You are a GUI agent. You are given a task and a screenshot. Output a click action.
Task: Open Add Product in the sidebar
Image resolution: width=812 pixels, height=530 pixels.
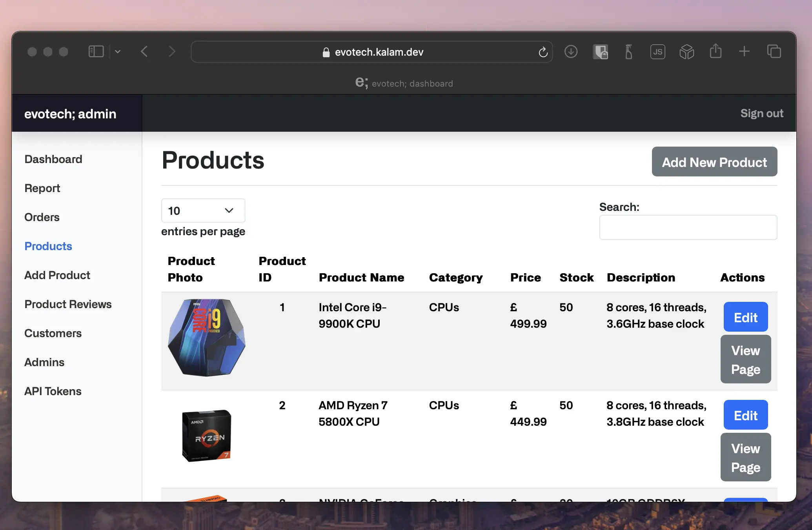pos(57,275)
